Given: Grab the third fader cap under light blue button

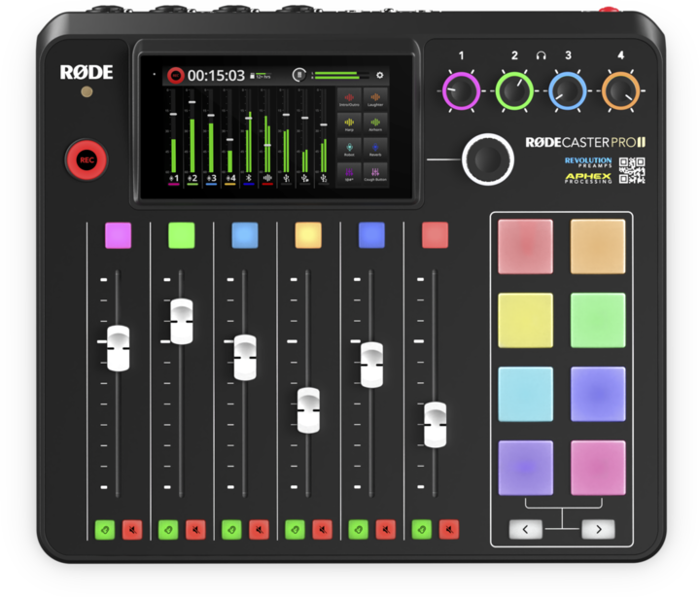Looking at the screenshot, I should coord(245,357).
